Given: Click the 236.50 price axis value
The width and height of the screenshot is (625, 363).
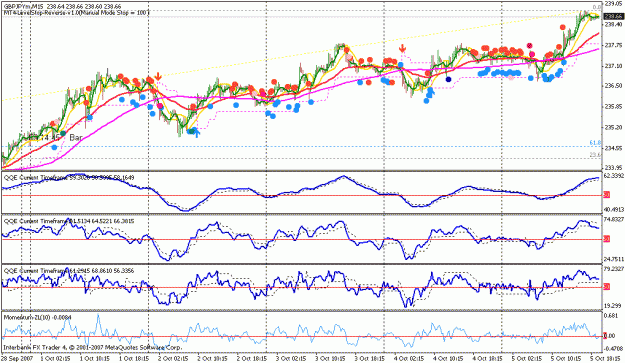Looking at the screenshot, I should pos(614,86).
